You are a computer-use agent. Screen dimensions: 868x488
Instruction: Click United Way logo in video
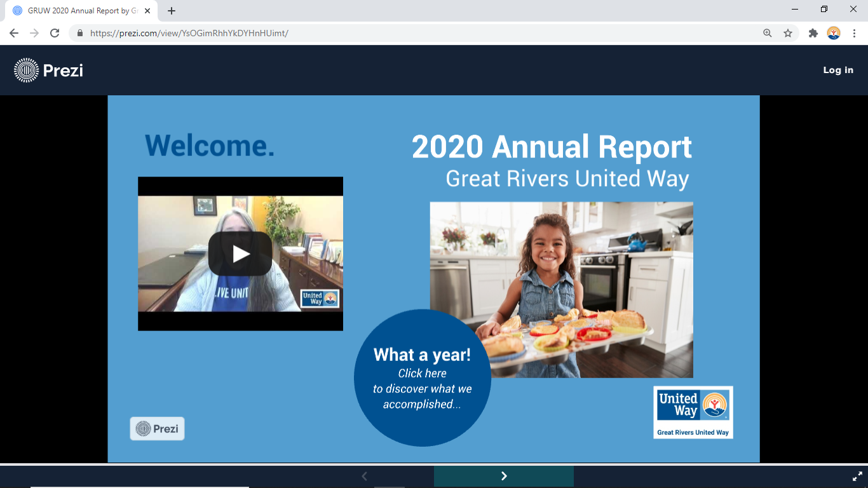coord(320,299)
